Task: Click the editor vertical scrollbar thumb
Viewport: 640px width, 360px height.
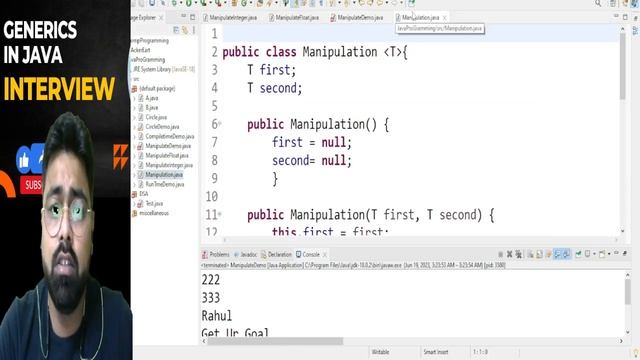Action: (622, 66)
